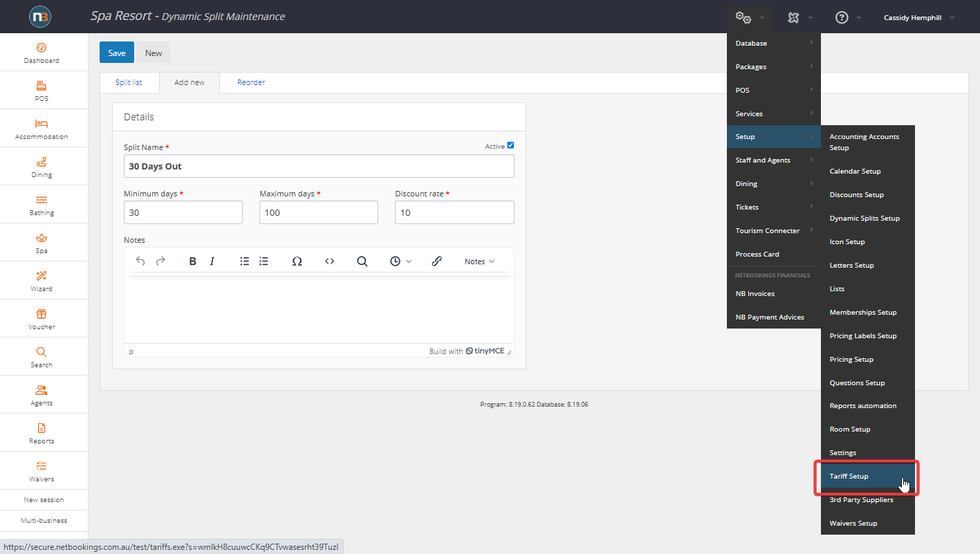Toggle the Active checkbox

(510, 145)
